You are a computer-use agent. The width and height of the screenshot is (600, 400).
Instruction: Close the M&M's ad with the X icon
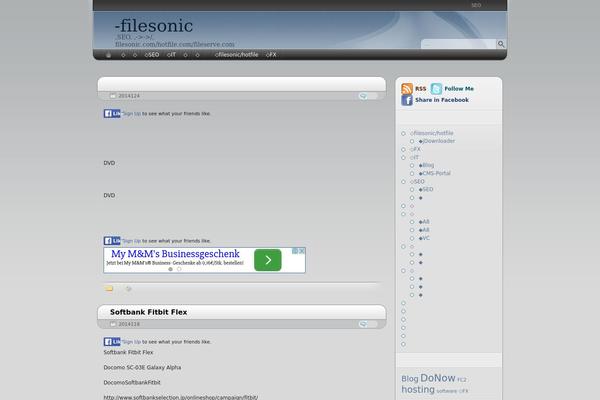pyautogui.click(x=302, y=251)
